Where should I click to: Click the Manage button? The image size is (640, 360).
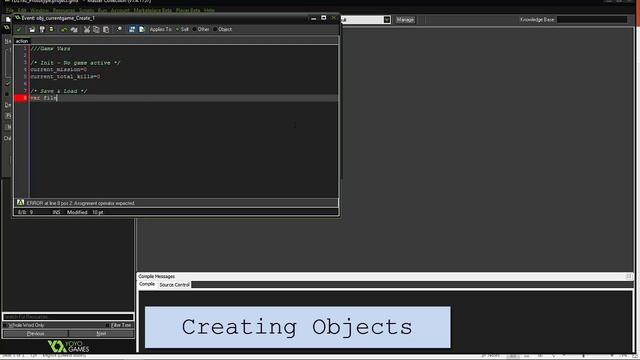[x=405, y=20]
